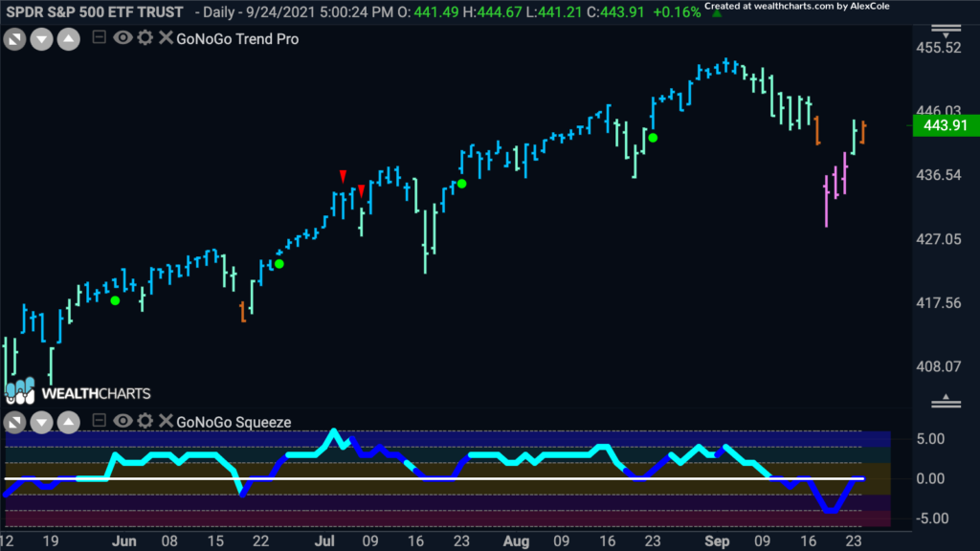The height and width of the screenshot is (551, 980).
Task: Click the 455.52 price axis label
Action: point(938,48)
